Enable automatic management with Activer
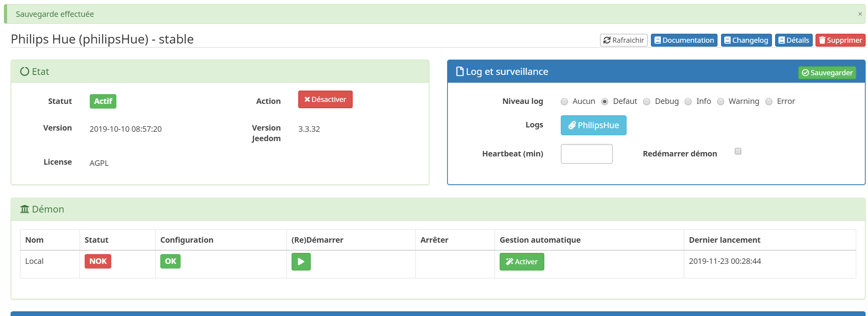Viewport: 868px width, 316px height. (522, 262)
